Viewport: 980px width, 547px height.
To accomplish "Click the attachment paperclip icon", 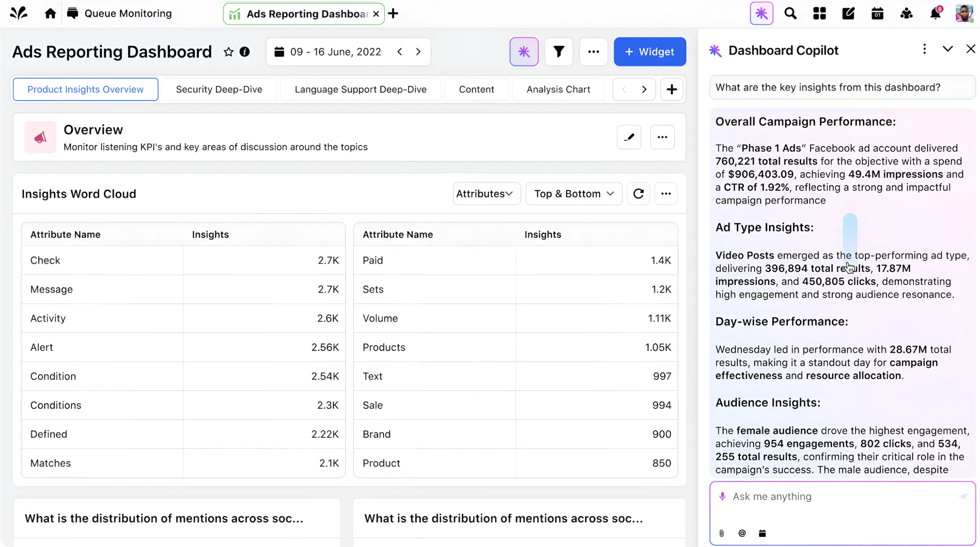I will pyautogui.click(x=722, y=533).
